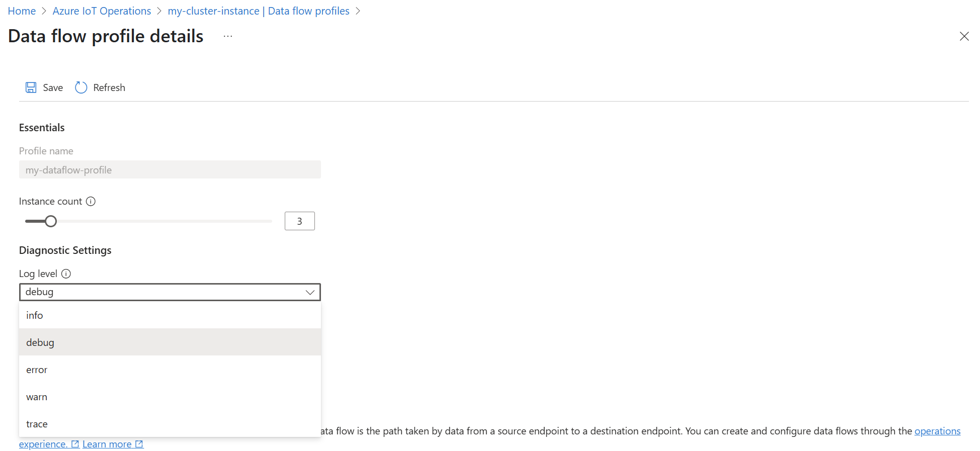The height and width of the screenshot is (451, 980).
Task: Select the debug option in the list
Action: pyautogui.click(x=40, y=342)
